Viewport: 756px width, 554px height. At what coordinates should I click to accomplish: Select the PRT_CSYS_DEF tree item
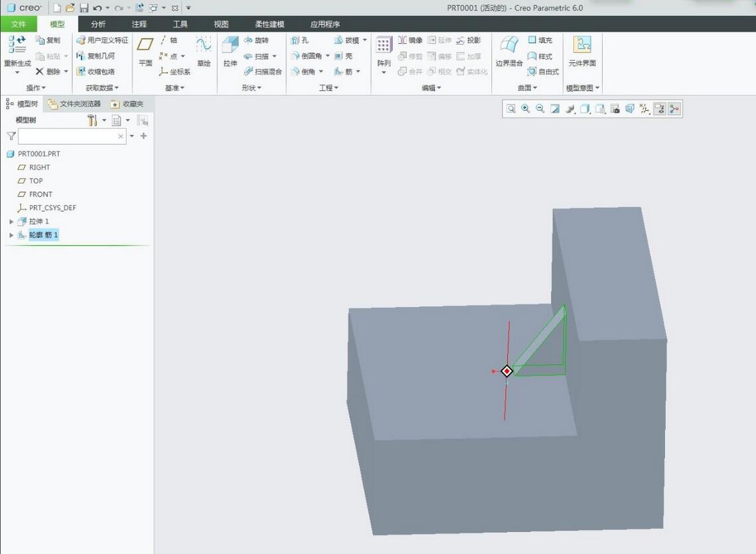point(46,208)
